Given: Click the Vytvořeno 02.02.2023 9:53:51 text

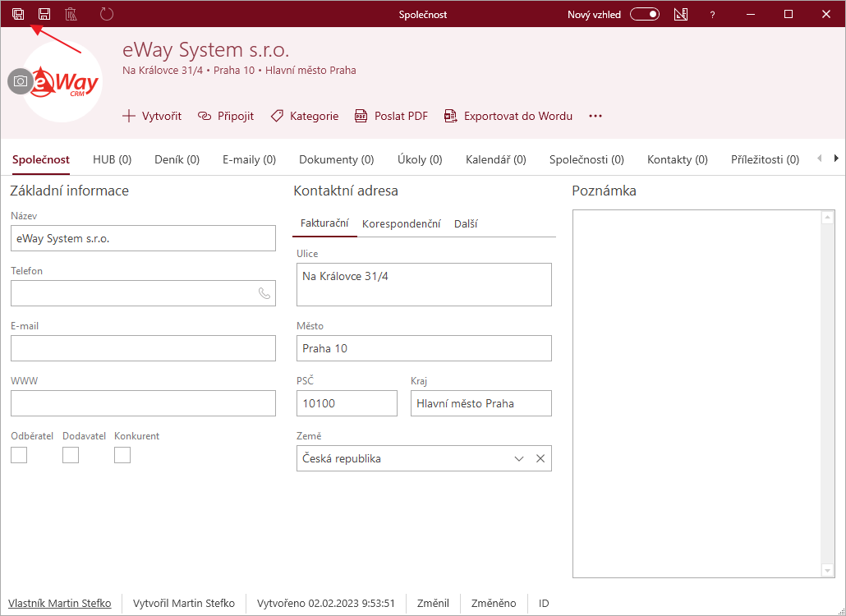Looking at the screenshot, I should 326,603.
